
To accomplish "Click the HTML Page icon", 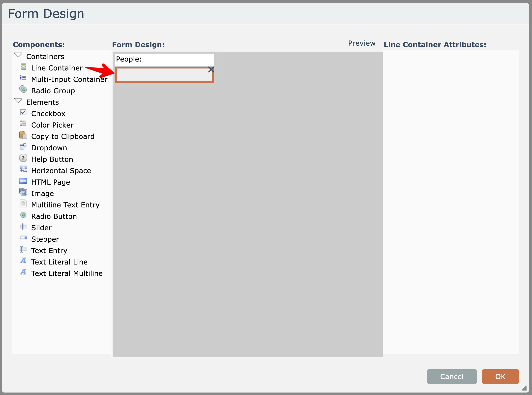I will click(x=23, y=181).
